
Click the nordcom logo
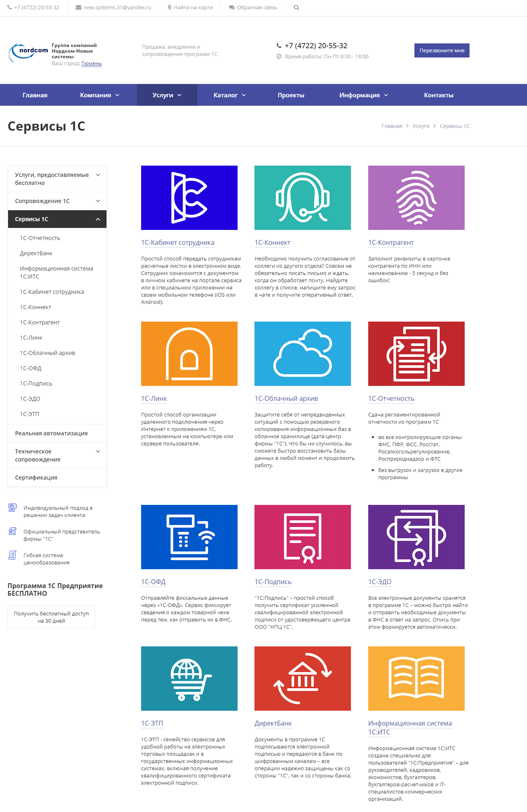[x=28, y=53]
